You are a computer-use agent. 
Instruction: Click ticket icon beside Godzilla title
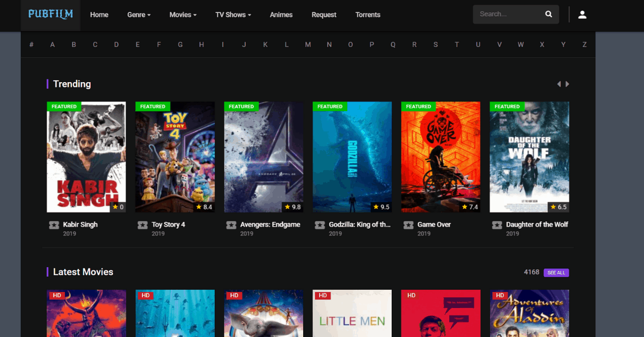pos(320,225)
